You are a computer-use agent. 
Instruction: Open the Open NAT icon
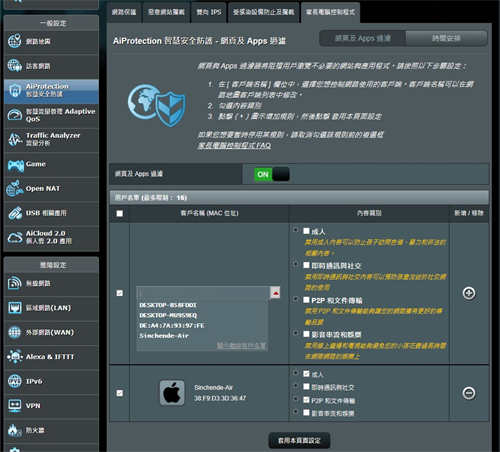point(15,188)
